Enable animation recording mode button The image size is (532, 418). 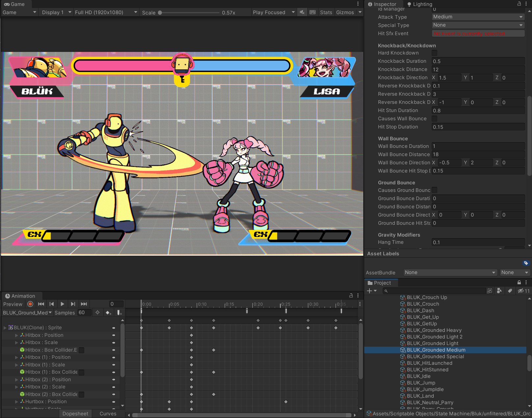(x=30, y=304)
